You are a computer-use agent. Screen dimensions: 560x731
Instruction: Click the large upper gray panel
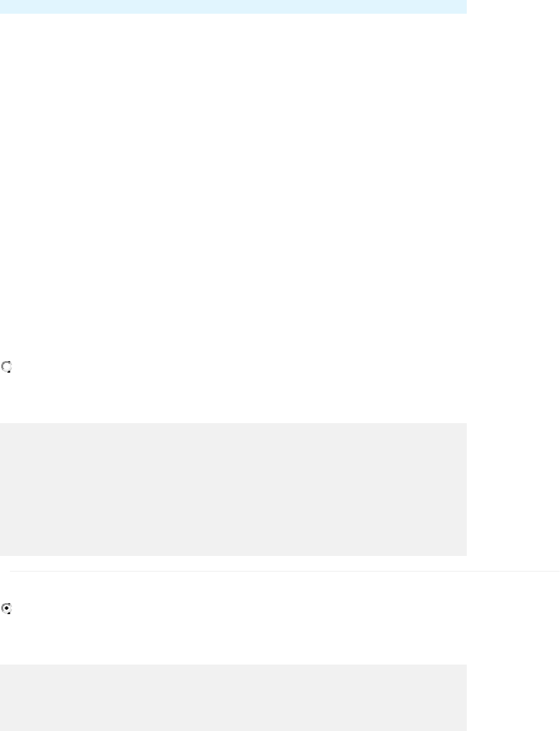tap(233, 489)
